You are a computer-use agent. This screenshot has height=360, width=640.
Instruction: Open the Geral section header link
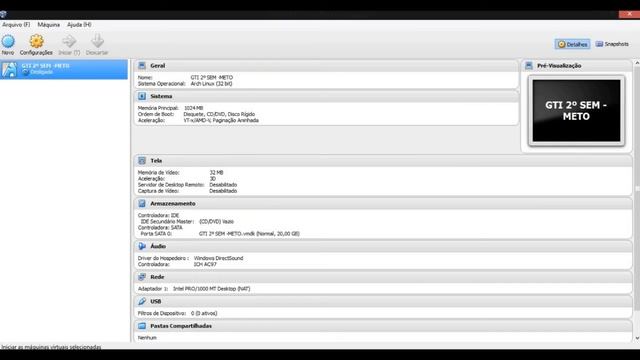click(158, 66)
